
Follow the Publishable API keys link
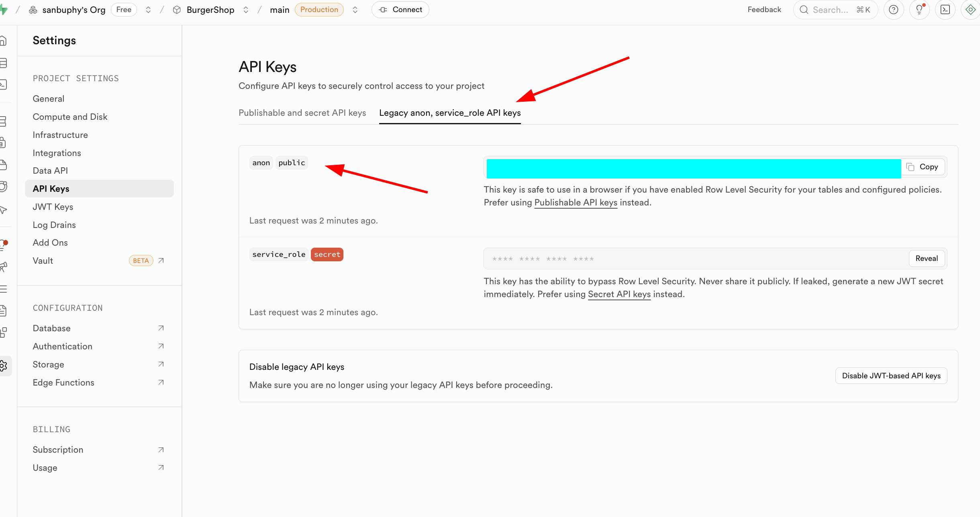click(576, 203)
